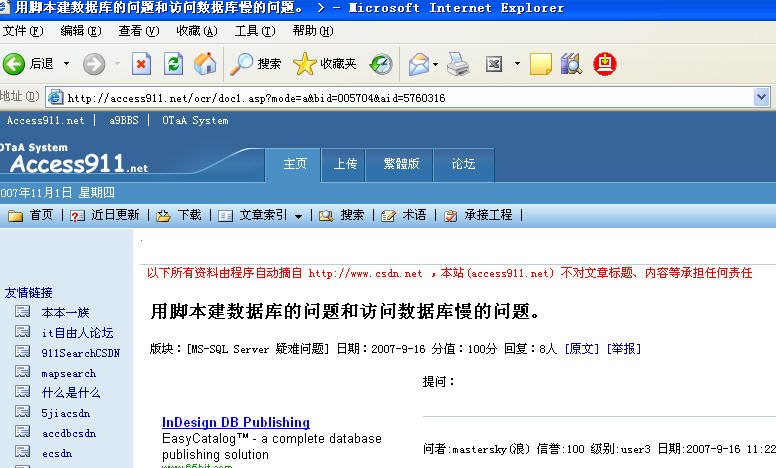This screenshot has width=776, height=468.
Task: Open the 5jiacsdn friend link
Action: [x=66, y=413]
